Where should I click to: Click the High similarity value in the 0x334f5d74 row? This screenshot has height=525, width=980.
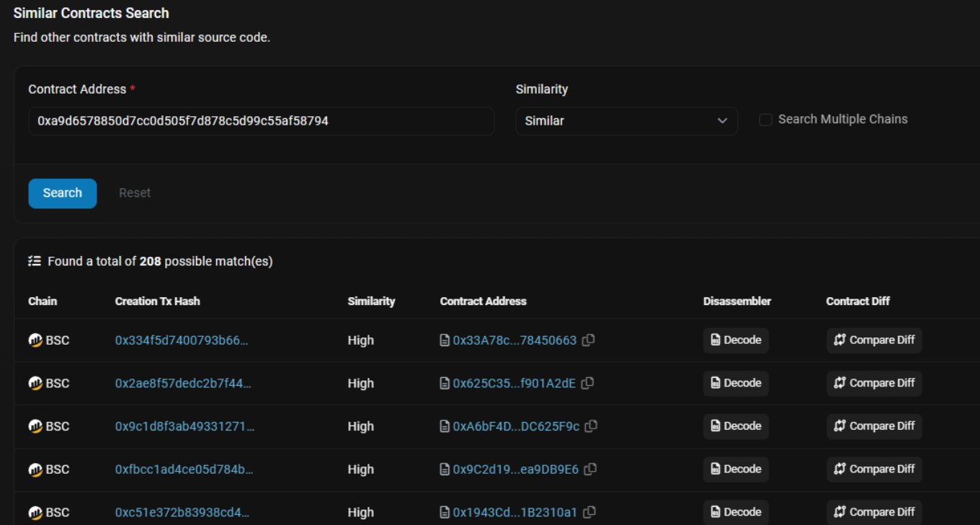coord(361,340)
